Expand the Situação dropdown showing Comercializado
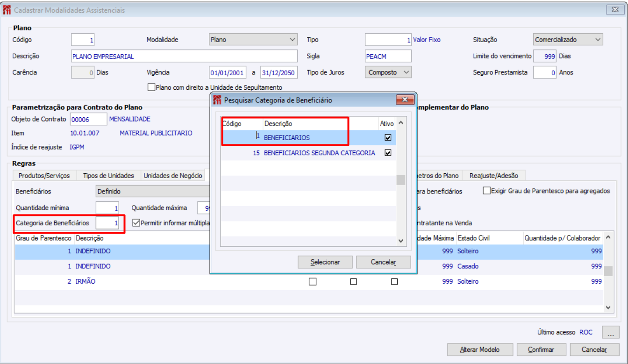The width and height of the screenshot is (628, 364). tap(568, 40)
